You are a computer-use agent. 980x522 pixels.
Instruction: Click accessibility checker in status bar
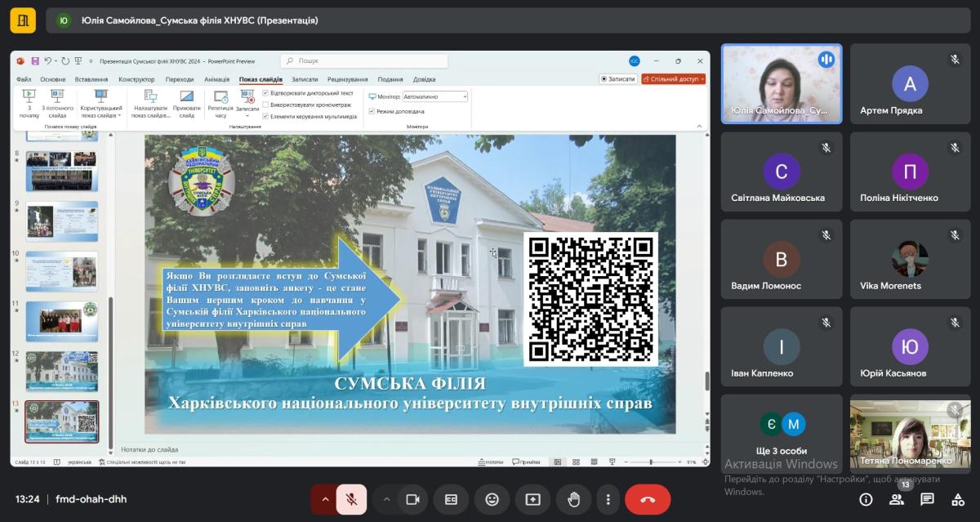coord(142,462)
